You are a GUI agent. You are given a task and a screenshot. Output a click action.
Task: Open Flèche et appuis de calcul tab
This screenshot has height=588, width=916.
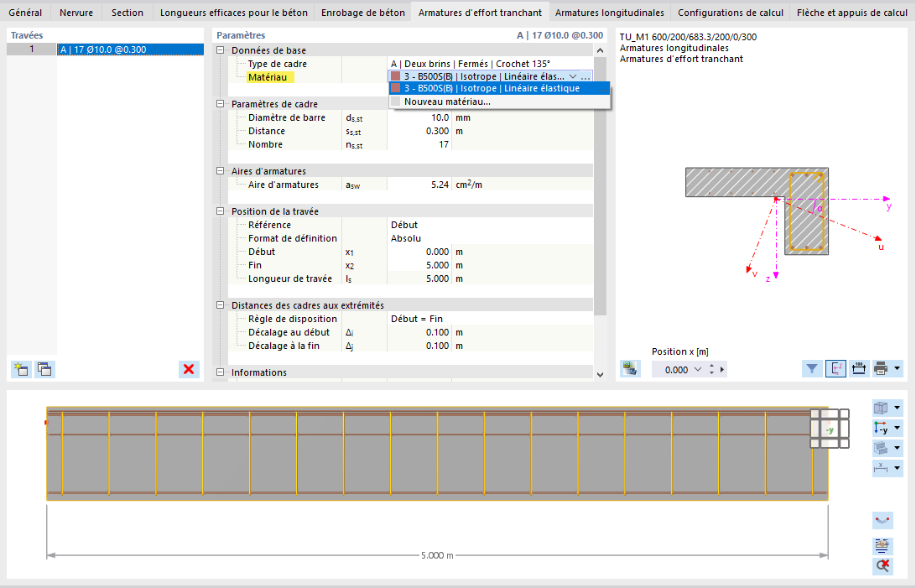coord(851,13)
